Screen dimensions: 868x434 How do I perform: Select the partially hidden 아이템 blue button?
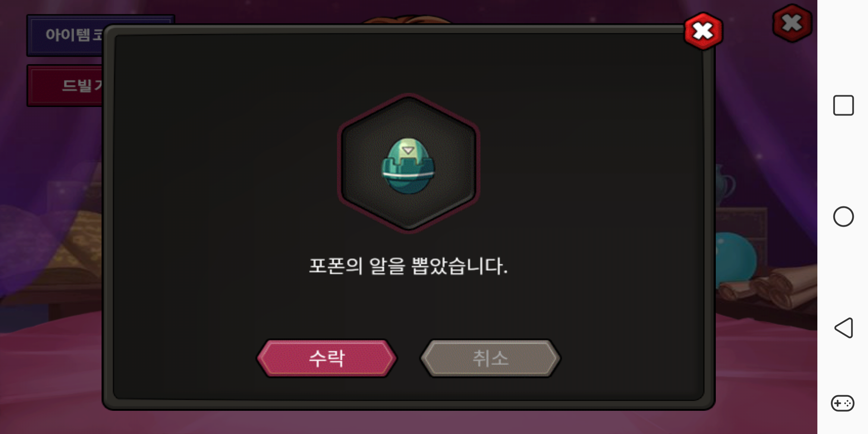(65, 35)
